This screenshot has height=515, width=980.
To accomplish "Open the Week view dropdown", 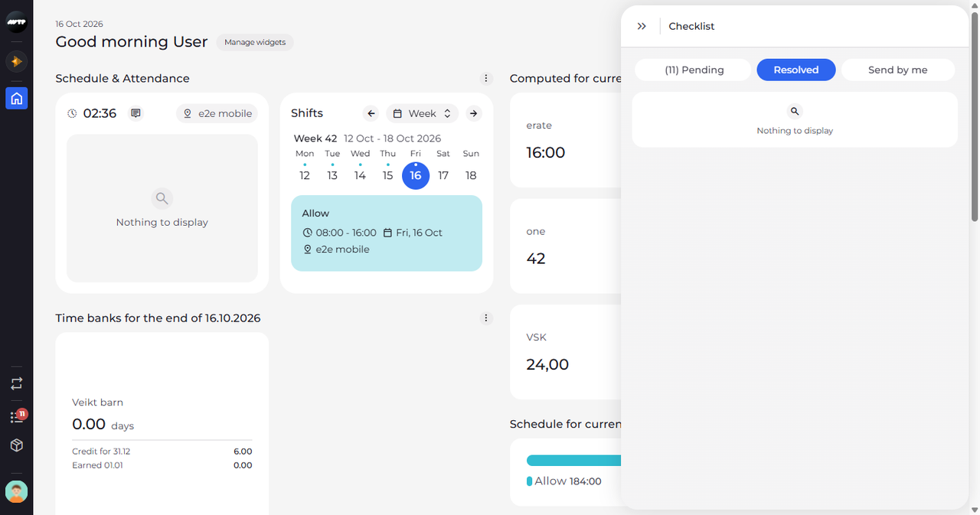I will click(x=423, y=113).
